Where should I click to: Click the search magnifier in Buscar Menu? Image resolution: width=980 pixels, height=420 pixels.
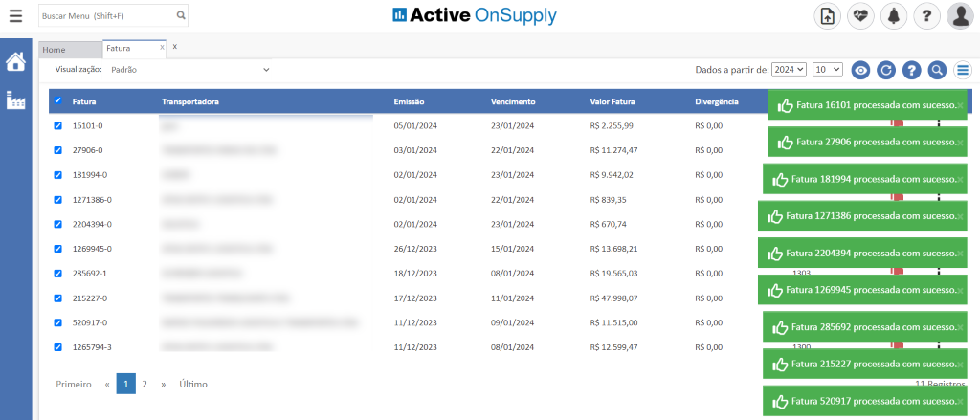pos(181,15)
